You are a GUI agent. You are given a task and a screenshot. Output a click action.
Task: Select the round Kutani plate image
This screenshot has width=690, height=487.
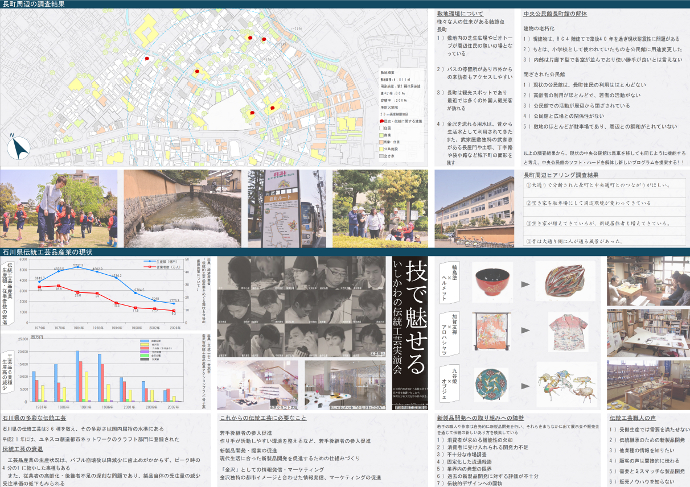[x=491, y=384]
